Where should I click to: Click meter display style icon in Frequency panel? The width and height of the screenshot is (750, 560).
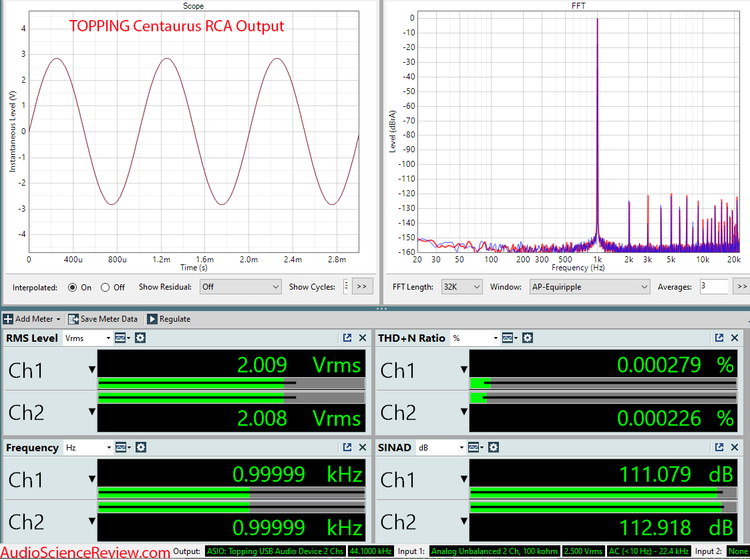(122, 447)
